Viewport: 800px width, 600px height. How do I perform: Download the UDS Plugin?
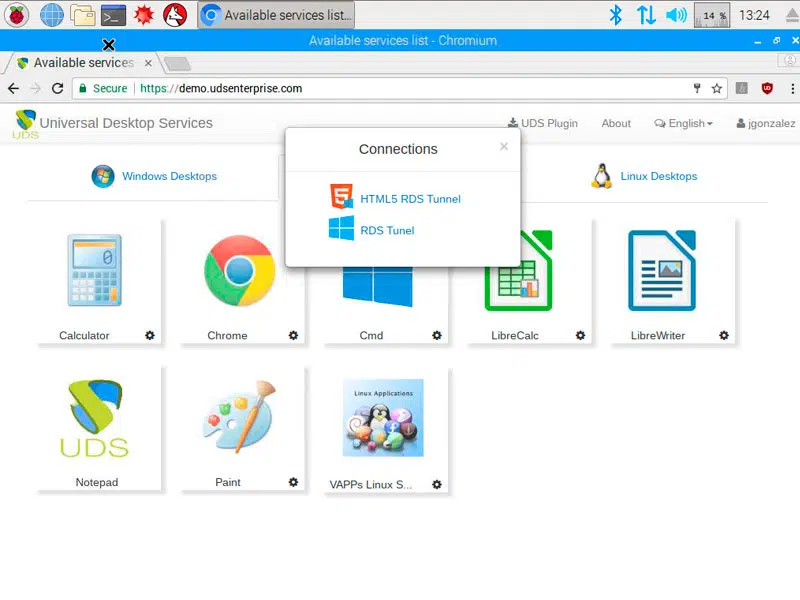tap(543, 123)
